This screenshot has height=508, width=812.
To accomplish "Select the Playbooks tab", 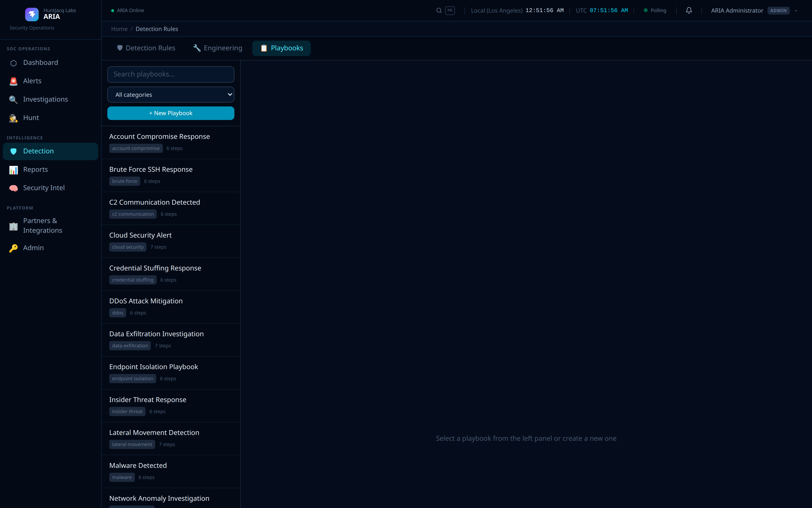I will coord(282,48).
